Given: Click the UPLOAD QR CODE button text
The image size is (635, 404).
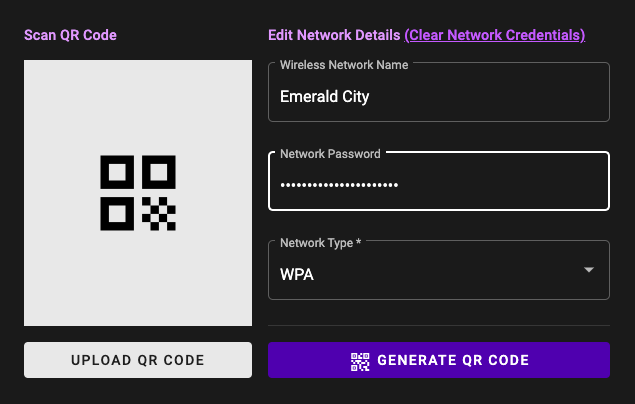Looking at the screenshot, I should (x=138, y=360).
